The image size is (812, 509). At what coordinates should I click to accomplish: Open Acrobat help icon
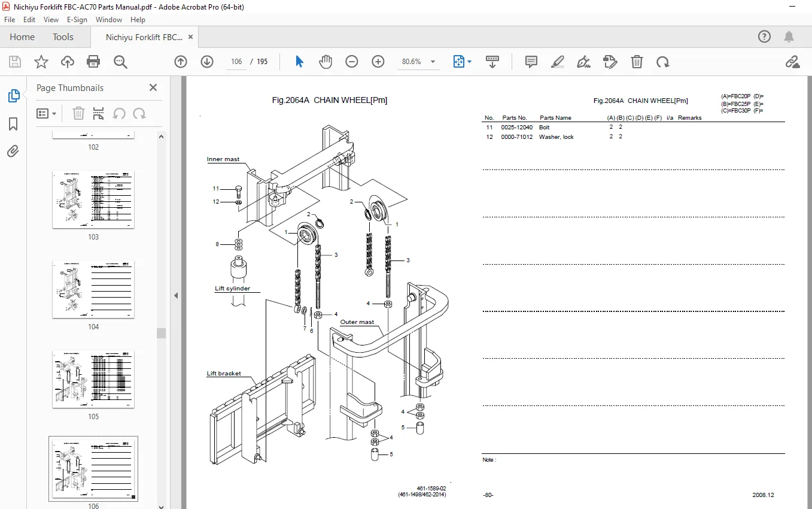[x=765, y=37]
